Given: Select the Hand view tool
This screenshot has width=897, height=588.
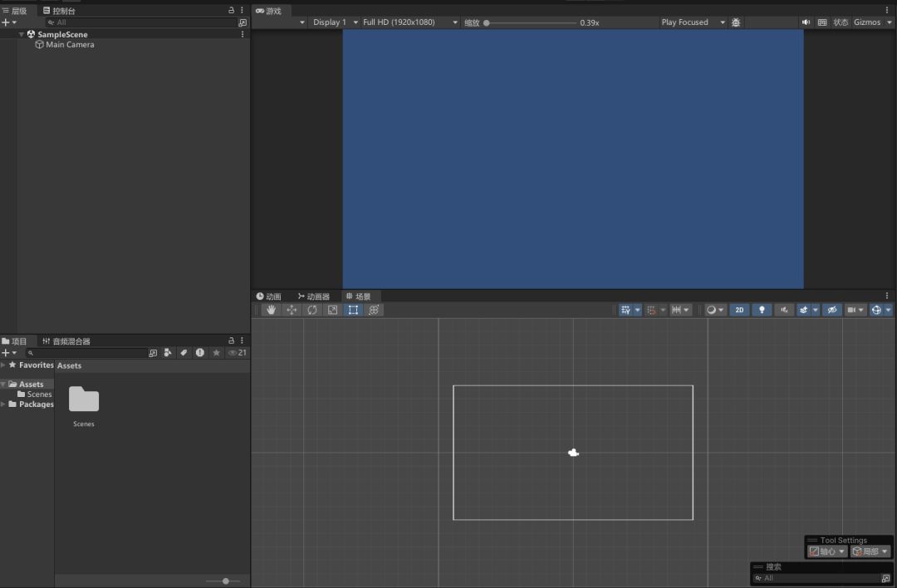Looking at the screenshot, I should click(271, 310).
